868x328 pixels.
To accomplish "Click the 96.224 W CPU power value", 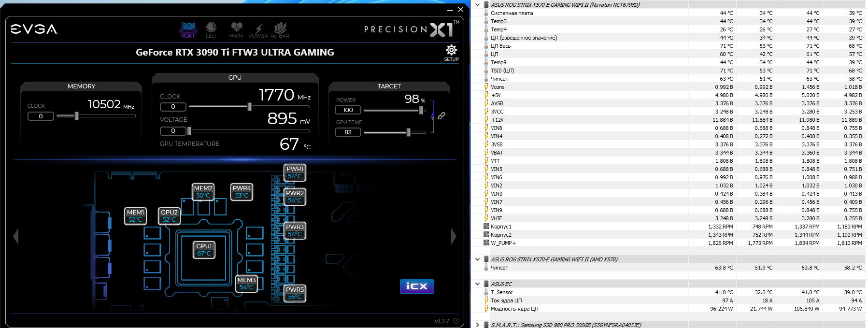I will pyautogui.click(x=721, y=309).
